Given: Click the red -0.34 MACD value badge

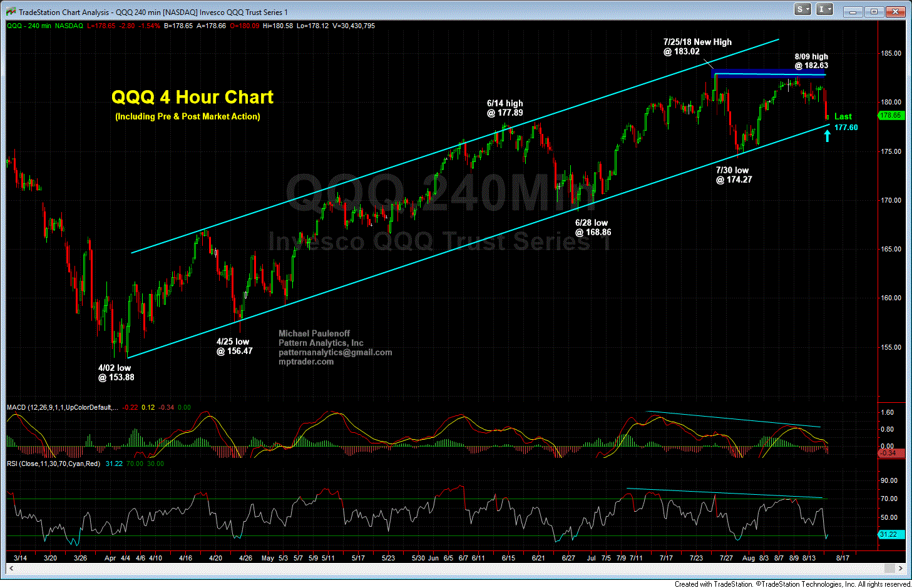Looking at the screenshot, I should coord(891,453).
